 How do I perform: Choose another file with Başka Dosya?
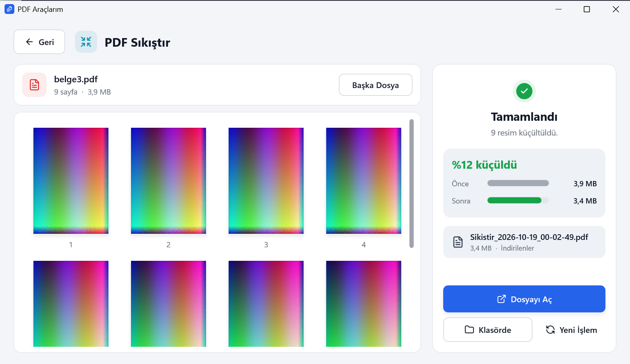pyautogui.click(x=376, y=85)
